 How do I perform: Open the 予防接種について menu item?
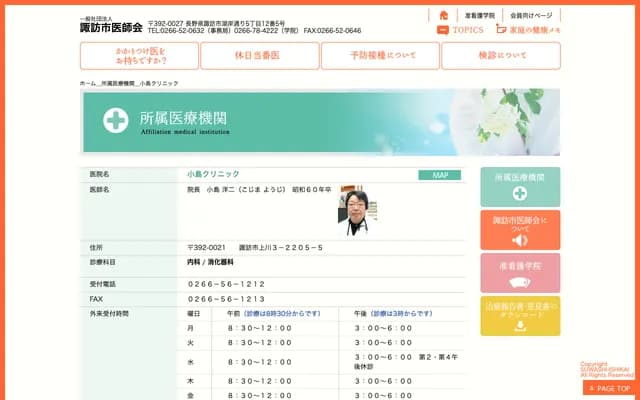point(380,56)
